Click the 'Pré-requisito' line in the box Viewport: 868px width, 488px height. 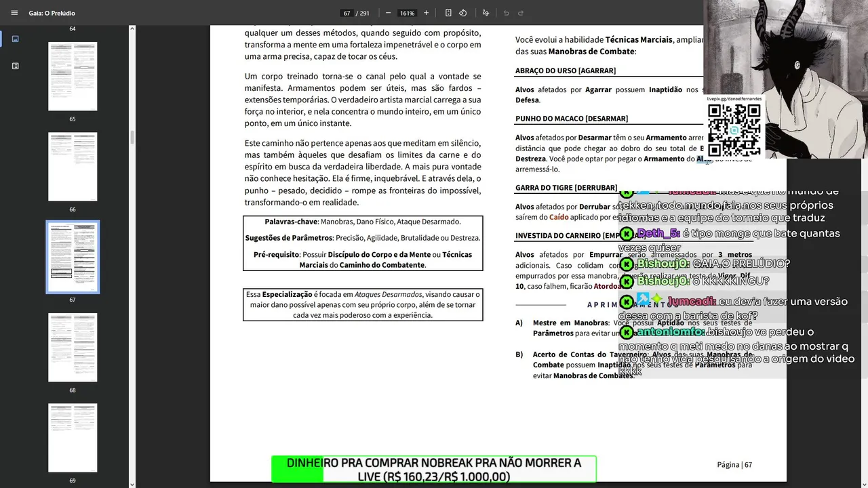coord(363,260)
